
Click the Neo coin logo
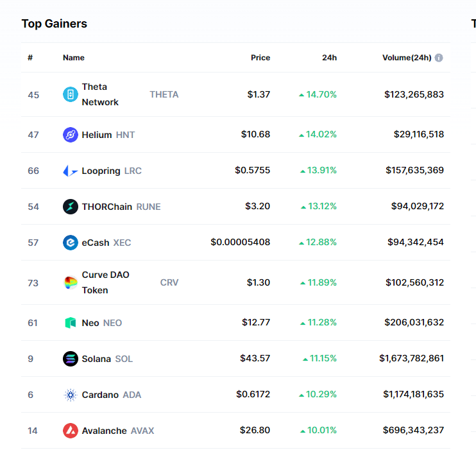click(71, 323)
